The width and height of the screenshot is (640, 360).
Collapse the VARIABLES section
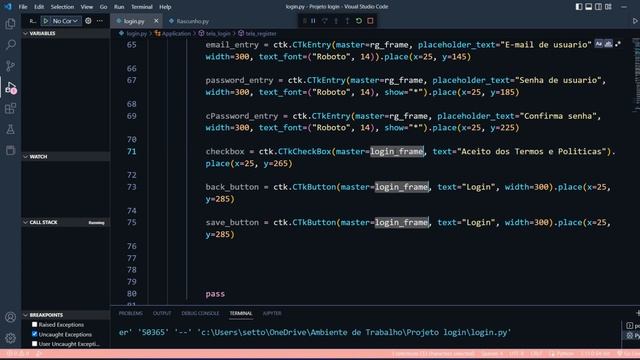pos(66,33)
